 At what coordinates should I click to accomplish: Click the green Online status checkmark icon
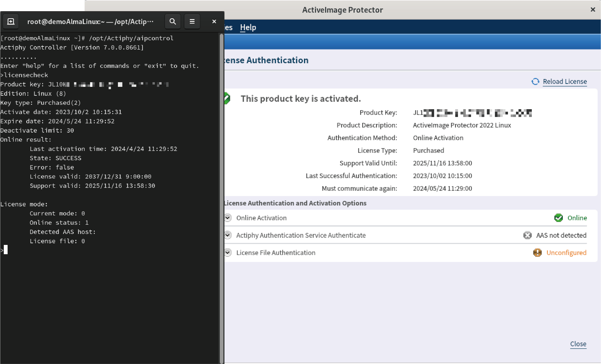[558, 218]
